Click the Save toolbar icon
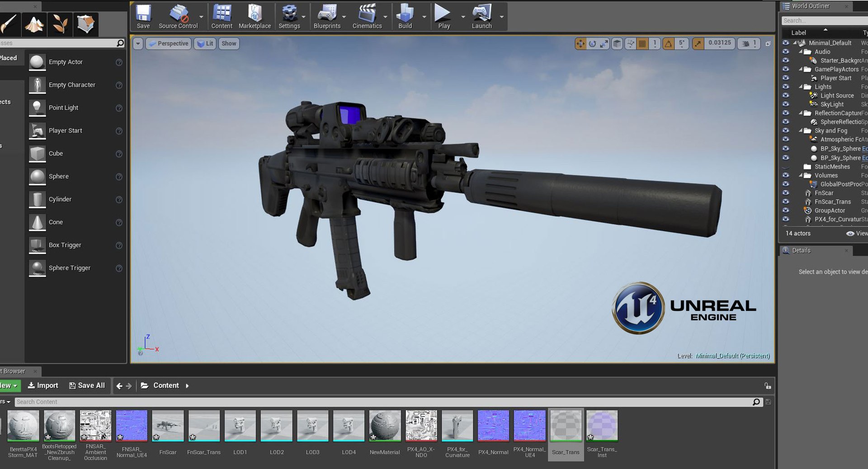Screen dimensions: 868x469 coord(143,17)
